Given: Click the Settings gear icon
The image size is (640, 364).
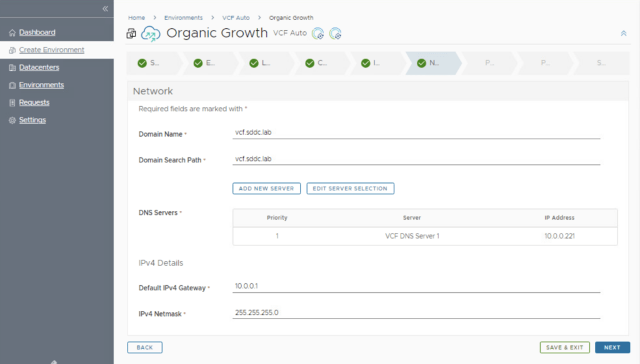Looking at the screenshot, I should pos(12,120).
